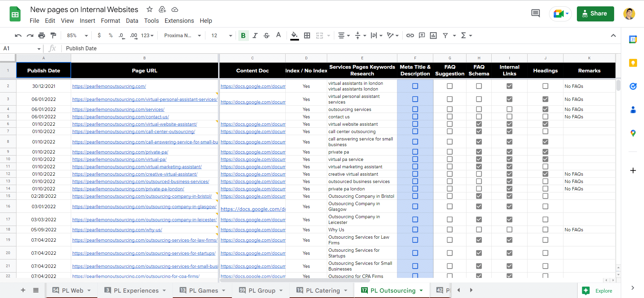Image resolution: width=644 pixels, height=298 pixels.
Task: Open the Extensions menu
Action: click(x=179, y=21)
